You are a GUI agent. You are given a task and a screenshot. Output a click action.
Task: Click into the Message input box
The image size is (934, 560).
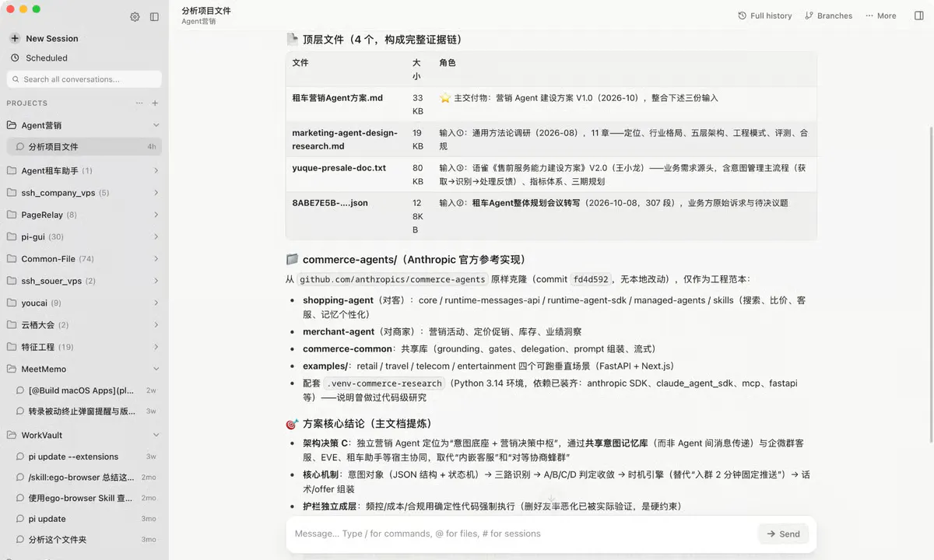(523, 534)
